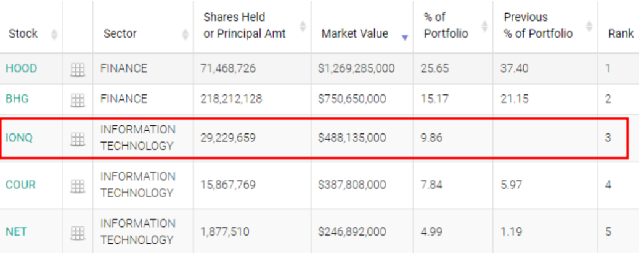Select the 4.99 portfolio percent cell
644x253 pixels.
point(431,231)
